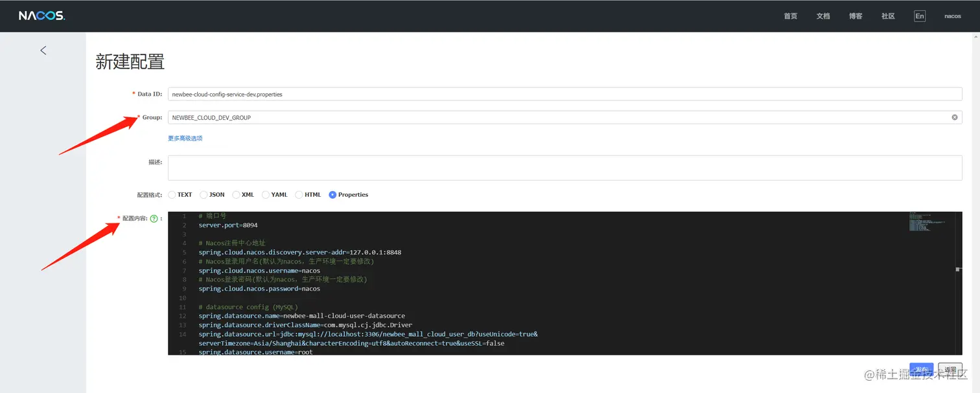The height and width of the screenshot is (393, 980).
Task: Click the 返回 return button
Action: [950, 369]
